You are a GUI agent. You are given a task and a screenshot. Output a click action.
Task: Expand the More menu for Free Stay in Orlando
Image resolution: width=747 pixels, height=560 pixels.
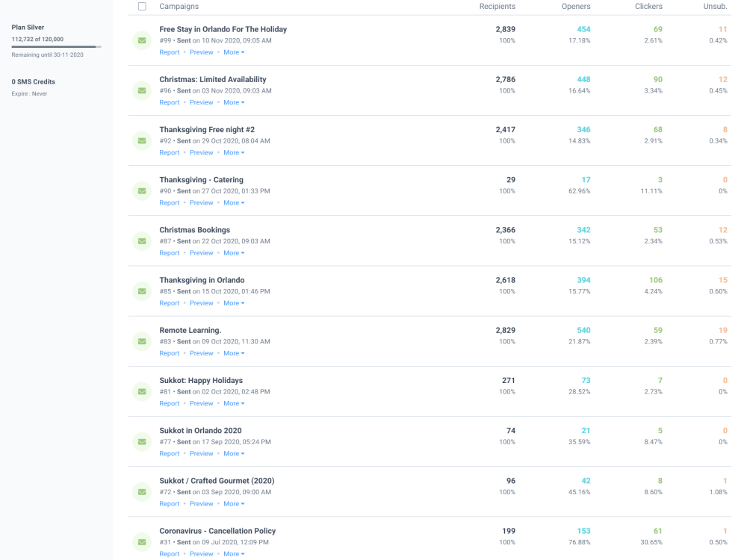[x=234, y=52]
